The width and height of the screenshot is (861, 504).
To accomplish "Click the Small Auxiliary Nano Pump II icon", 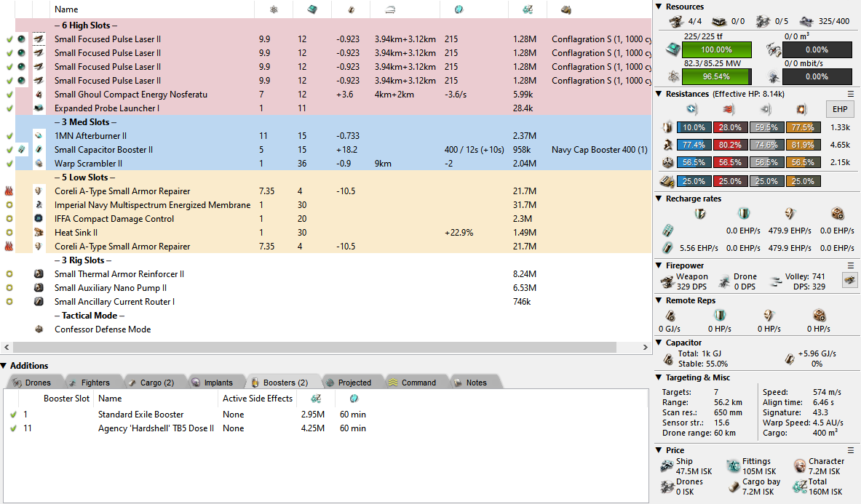I will click(39, 288).
